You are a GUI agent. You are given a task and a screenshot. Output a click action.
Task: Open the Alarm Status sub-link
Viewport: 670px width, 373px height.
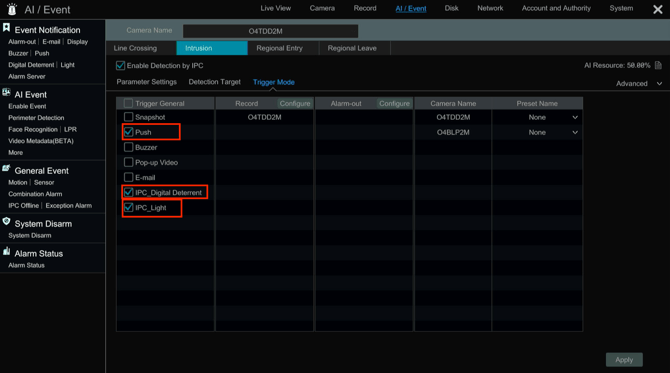26,265
